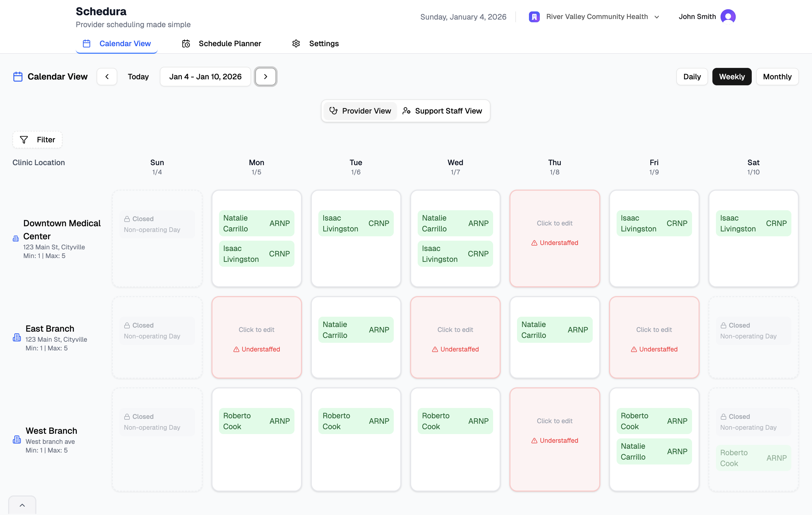Viewport: 812px width, 515px height.
Task: Click the Thu 1/8 column header
Action: [x=554, y=167]
